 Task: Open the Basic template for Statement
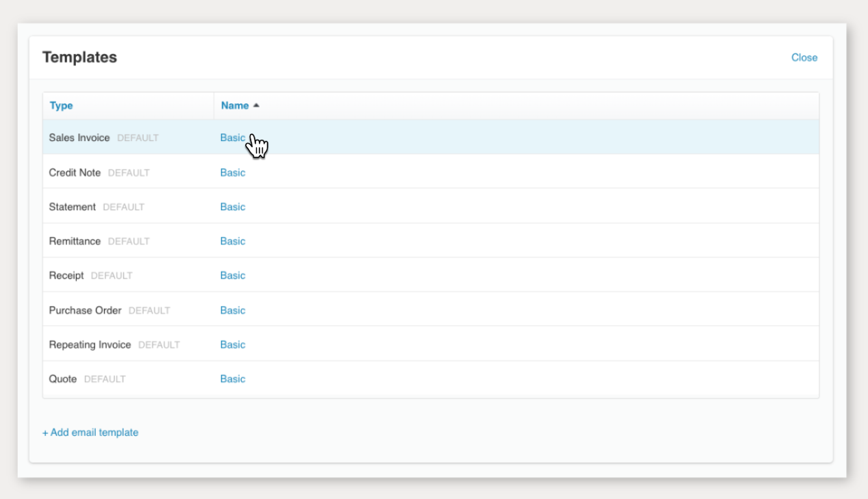pos(232,207)
